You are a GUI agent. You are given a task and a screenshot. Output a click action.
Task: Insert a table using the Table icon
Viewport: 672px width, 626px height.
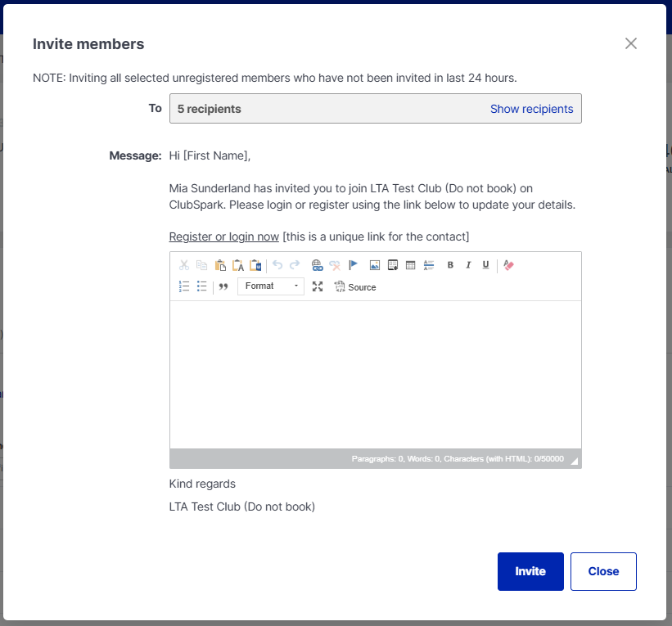tap(411, 265)
